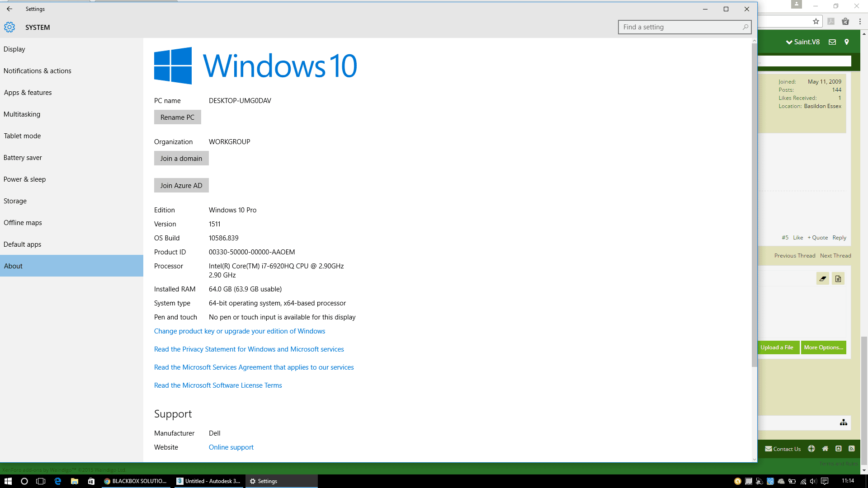Click the search magnifier in Find a setting
Image resolution: width=868 pixels, height=488 pixels.
point(745,27)
